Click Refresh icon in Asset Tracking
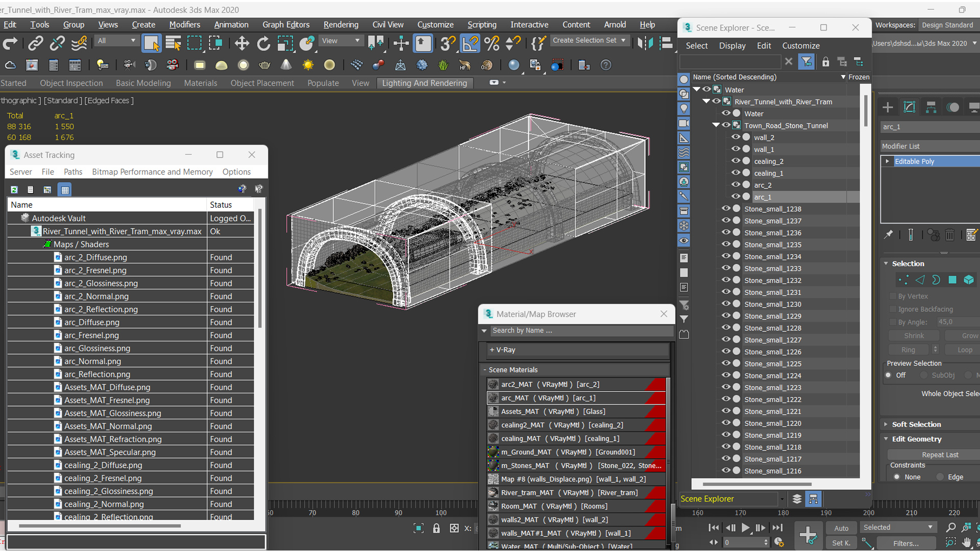The image size is (980, 551). (14, 190)
